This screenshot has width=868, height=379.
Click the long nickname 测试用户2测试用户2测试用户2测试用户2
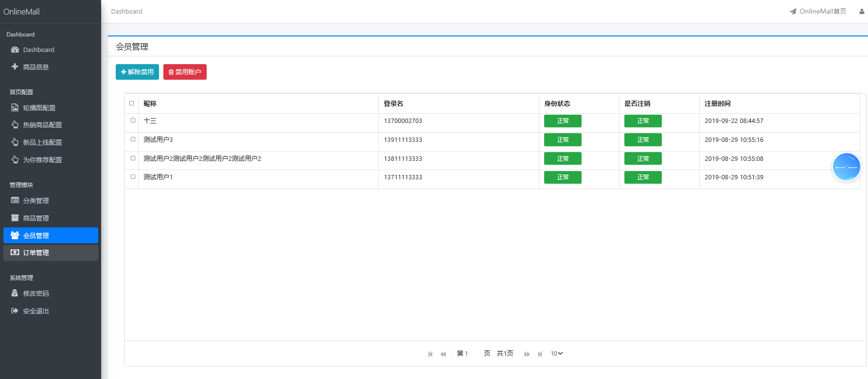coord(202,159)
